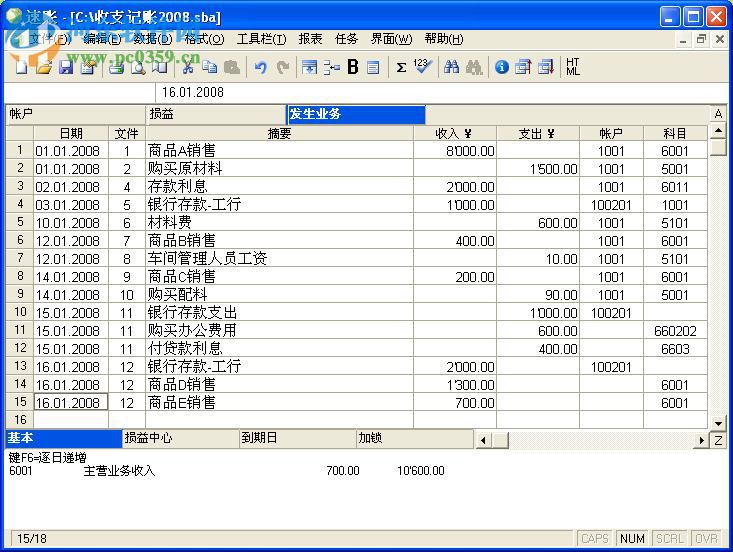This screenshot has width=733, height=552.
Task: Click the Z button below the scrollbar
Action: tap(719, 440)
